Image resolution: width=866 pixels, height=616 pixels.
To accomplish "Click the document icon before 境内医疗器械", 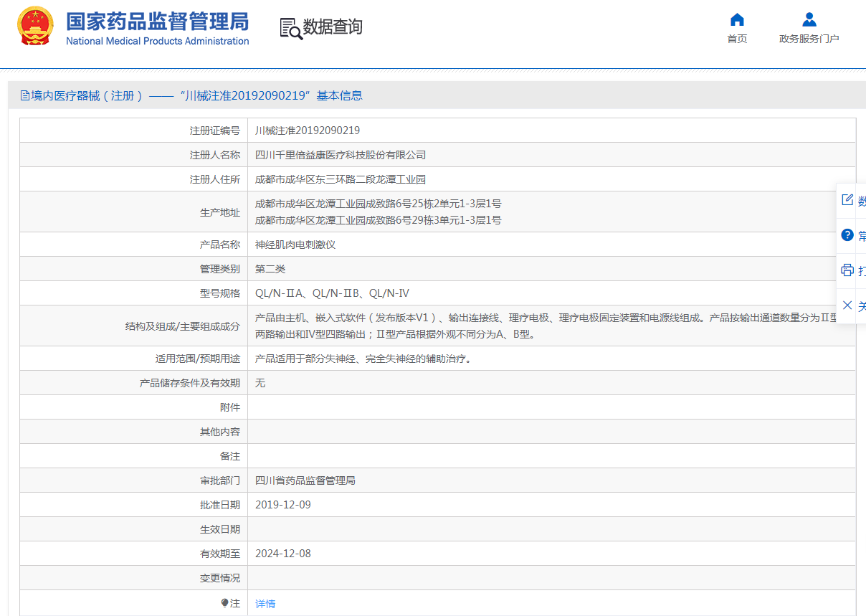I will 25,95.
